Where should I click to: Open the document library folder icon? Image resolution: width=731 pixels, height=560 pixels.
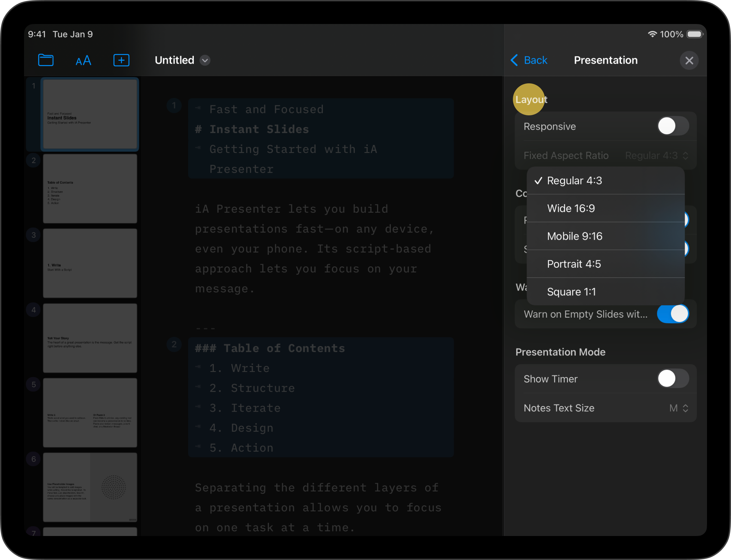click(46, 60)
